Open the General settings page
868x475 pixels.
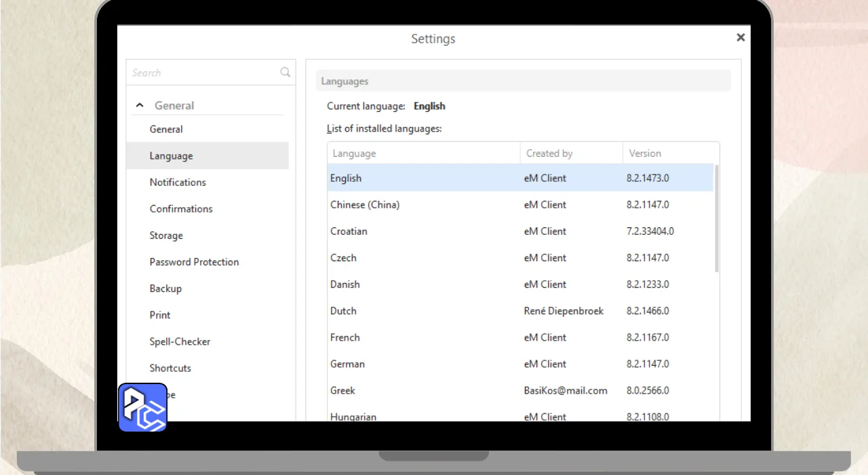coord(166,130)
